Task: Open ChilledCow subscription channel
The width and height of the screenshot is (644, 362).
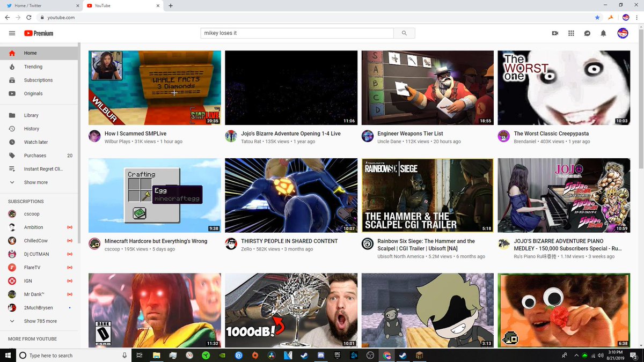Action: (x=39, y=241)
